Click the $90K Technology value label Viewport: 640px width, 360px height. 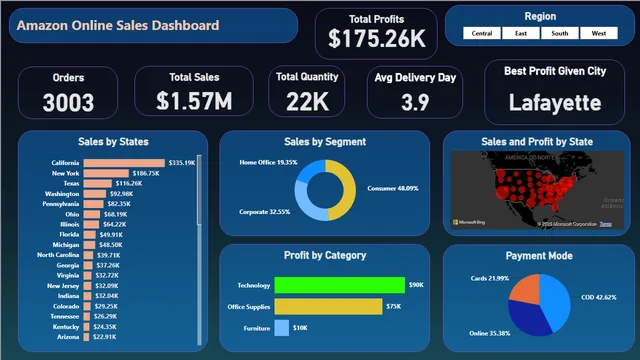(416, 285)
